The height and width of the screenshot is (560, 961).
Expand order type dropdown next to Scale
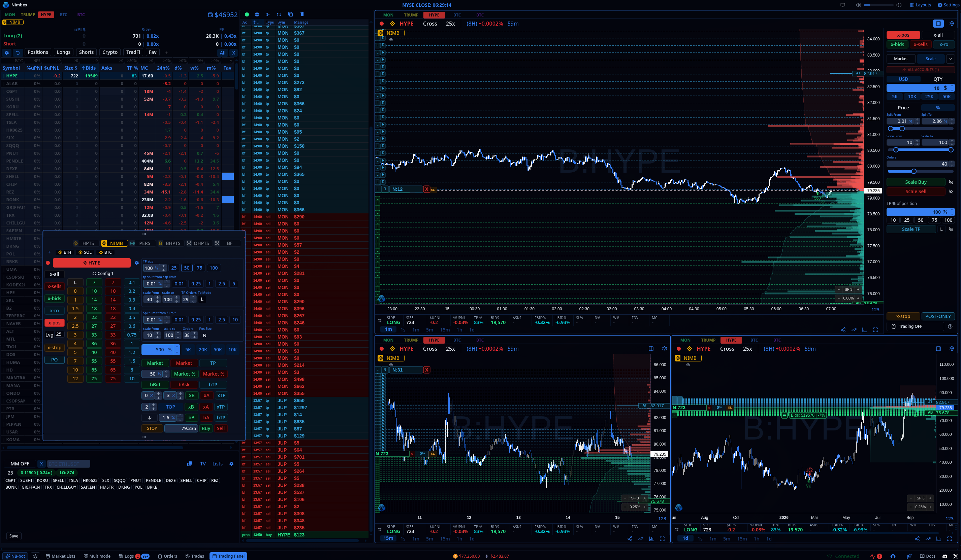pos(950,59)
